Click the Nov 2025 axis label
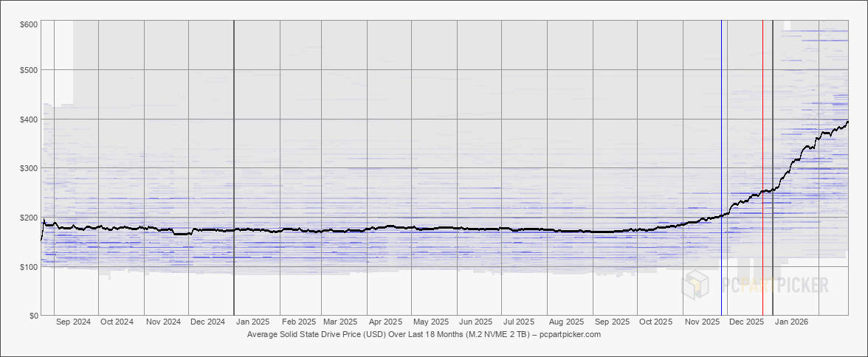 pos(701,322)
